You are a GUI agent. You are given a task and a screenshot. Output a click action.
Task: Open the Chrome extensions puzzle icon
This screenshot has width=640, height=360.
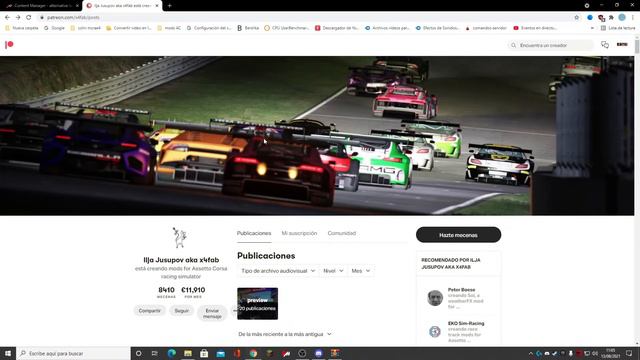(x=611, y=18)
